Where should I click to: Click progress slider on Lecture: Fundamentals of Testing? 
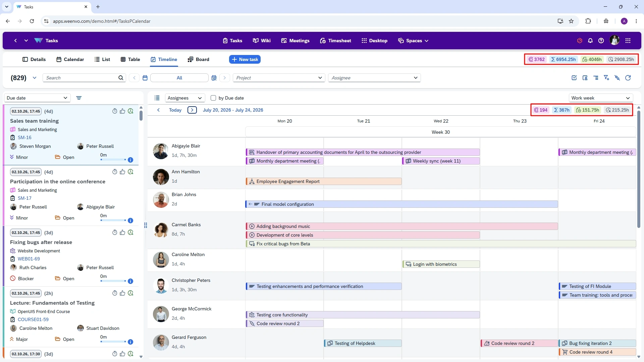tap(113, 342)
